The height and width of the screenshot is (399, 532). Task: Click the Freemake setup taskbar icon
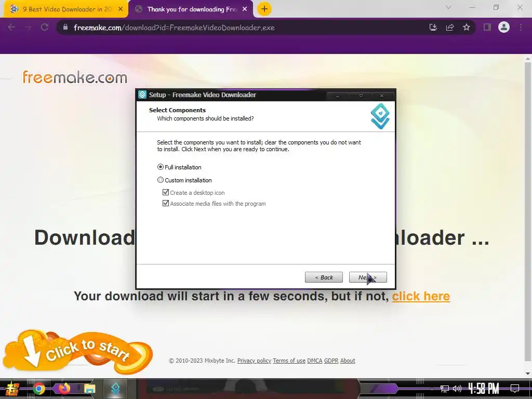(115, 389)
